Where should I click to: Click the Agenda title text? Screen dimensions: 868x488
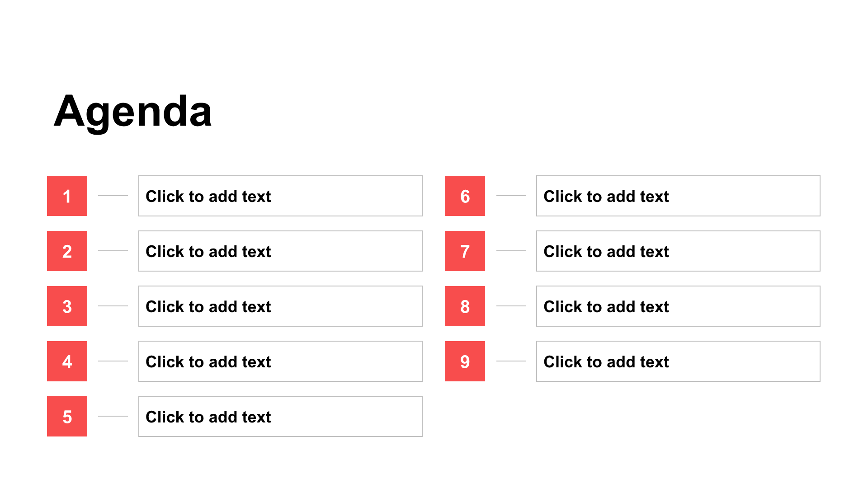[133, 112]
